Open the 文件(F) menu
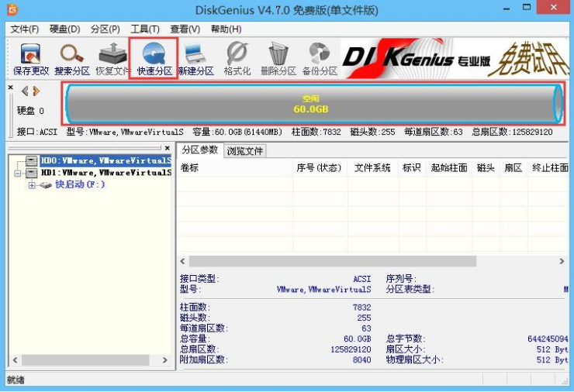The height and width of the screenshot is (392, 574). tap(24, 29)
